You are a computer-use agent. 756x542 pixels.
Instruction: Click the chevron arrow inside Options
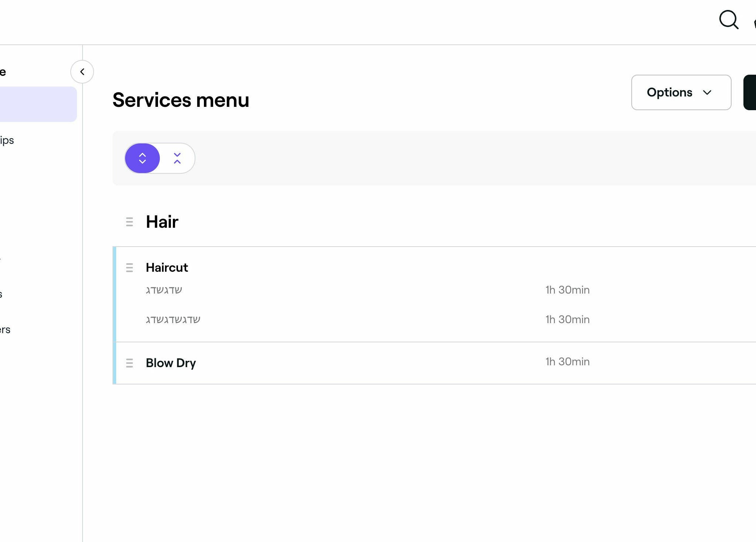(707, 92)
